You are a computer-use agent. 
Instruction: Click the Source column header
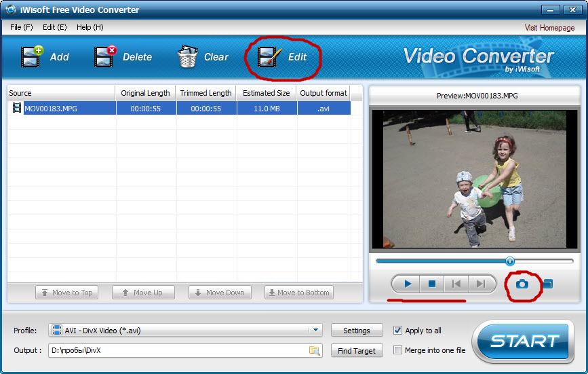[x=61, y=93]
